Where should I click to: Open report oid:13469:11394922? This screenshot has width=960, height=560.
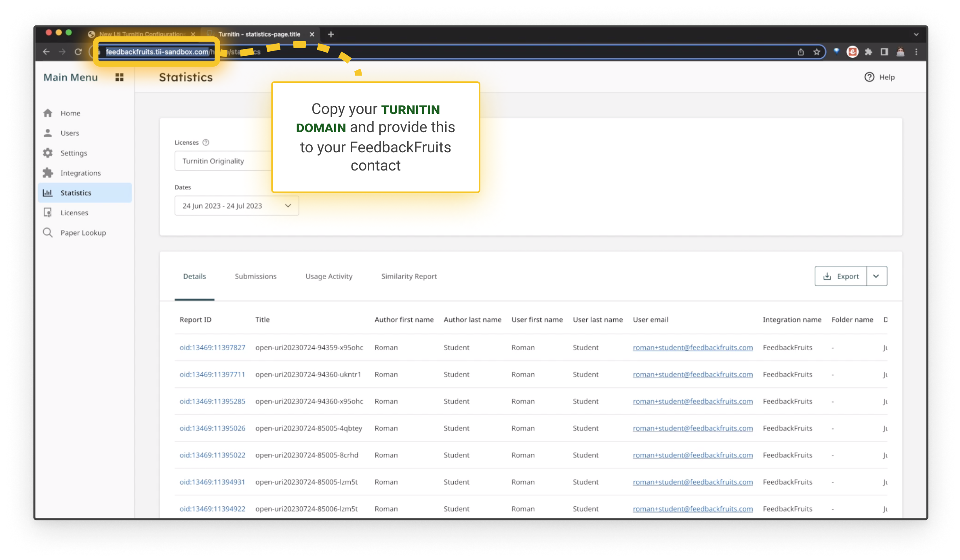(x=213, y=509)
